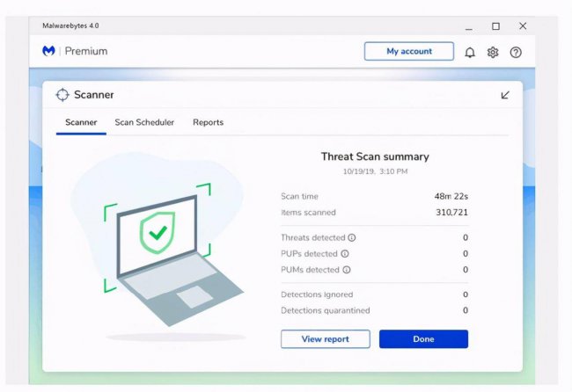Click the View report button
The image size is (572, 392).
326,339
